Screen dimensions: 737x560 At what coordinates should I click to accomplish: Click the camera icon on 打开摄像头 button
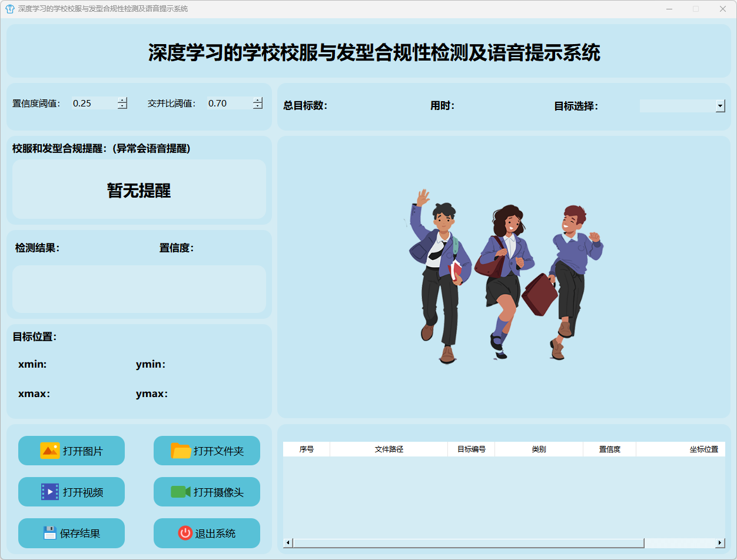[181, 492]
